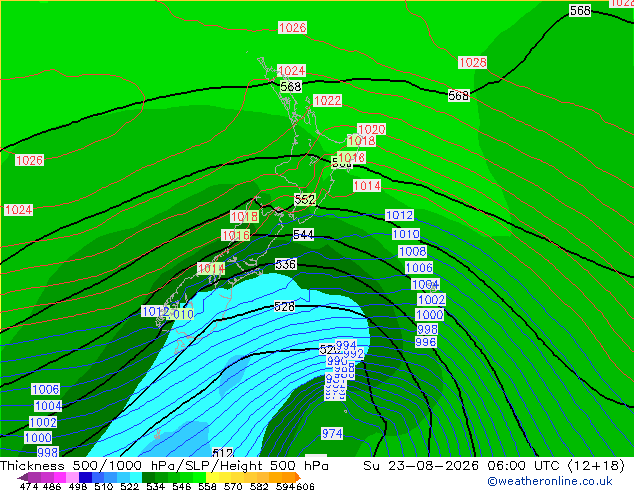Viewport: 634px width, 490px height.
Task: Select the light pink legend swatch
Action: (72, 477)
